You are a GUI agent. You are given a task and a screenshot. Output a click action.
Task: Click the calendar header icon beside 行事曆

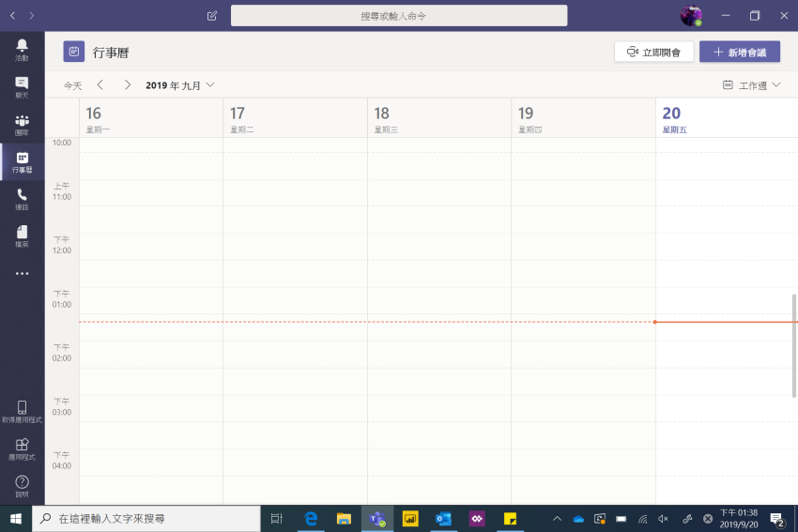(x=74, y=52)
